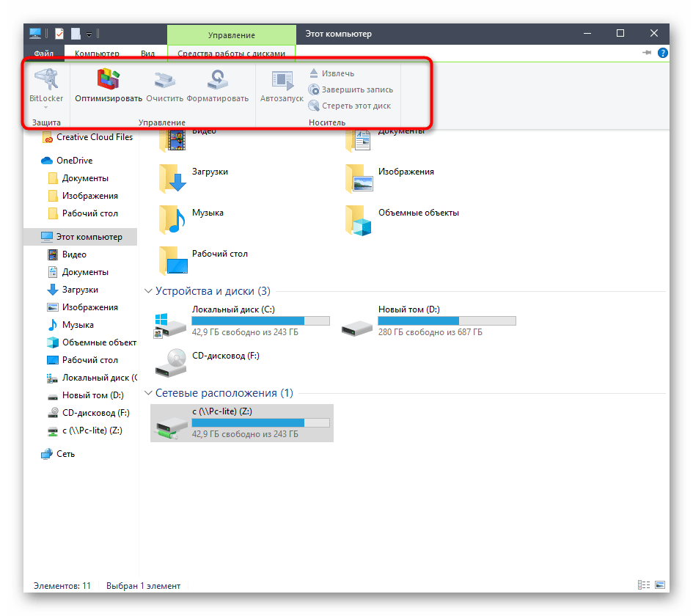Select Сеть in the navigation pane

click(x=65, y=454)
